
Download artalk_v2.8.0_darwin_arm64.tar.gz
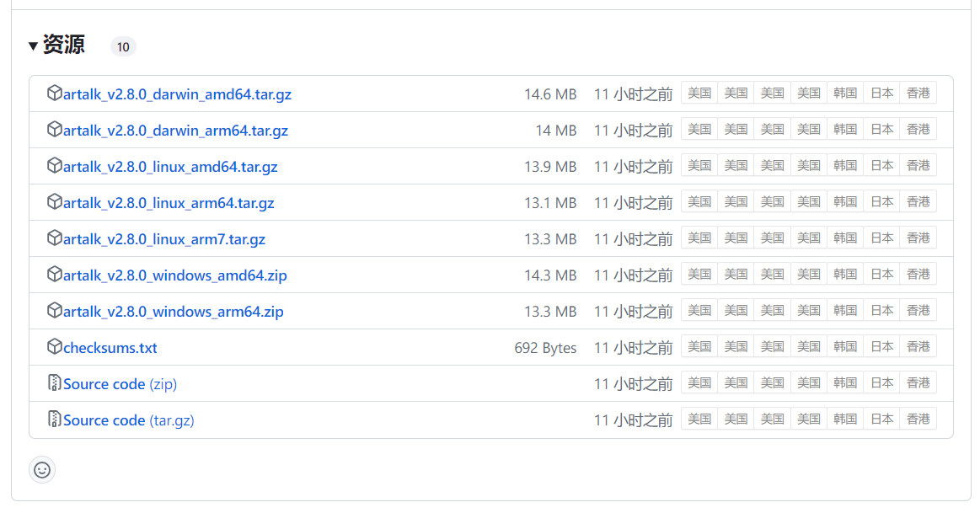[175, 131]
